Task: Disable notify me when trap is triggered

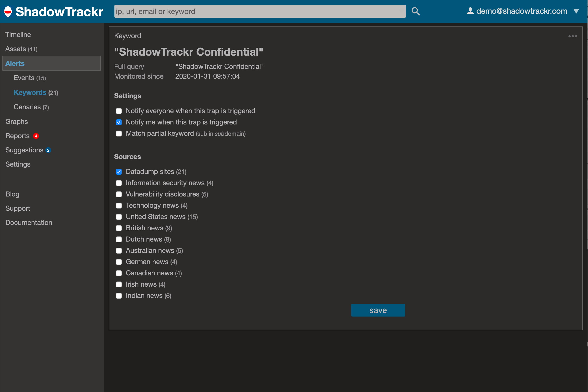Action: (x=119, y=122)
